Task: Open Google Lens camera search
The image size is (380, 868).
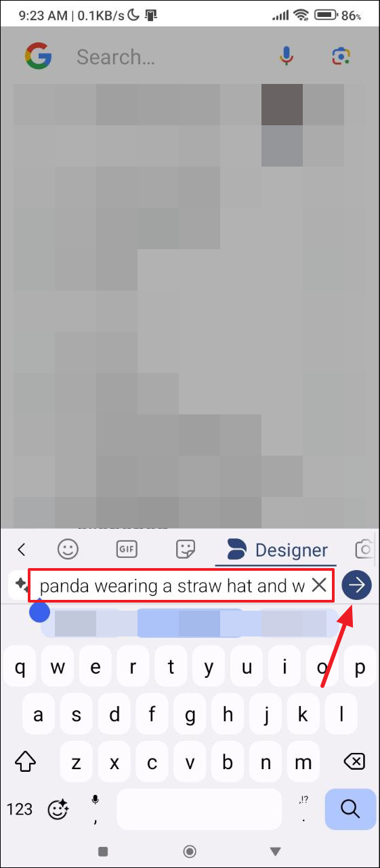Action: [x=341, y=56]
